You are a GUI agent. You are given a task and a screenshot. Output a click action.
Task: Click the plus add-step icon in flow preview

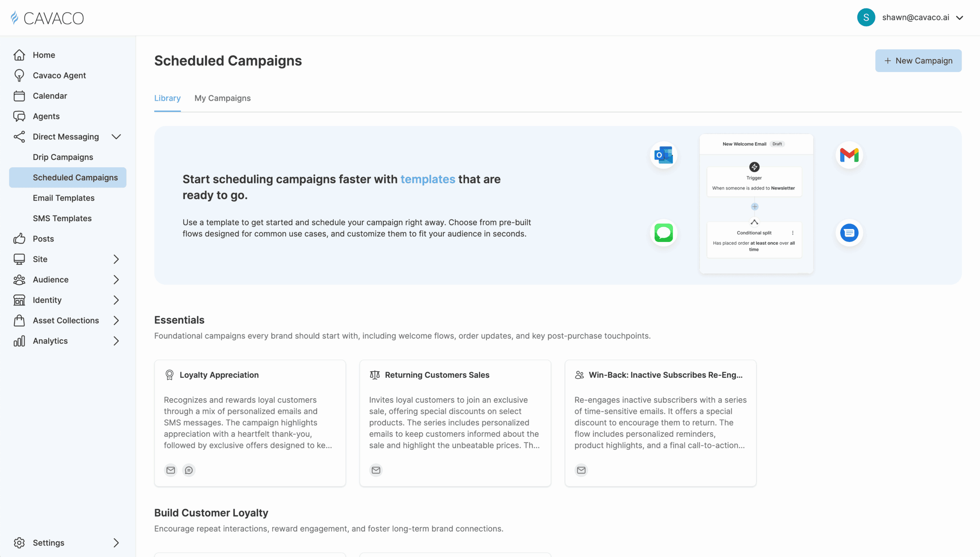(x=755, y=207)
